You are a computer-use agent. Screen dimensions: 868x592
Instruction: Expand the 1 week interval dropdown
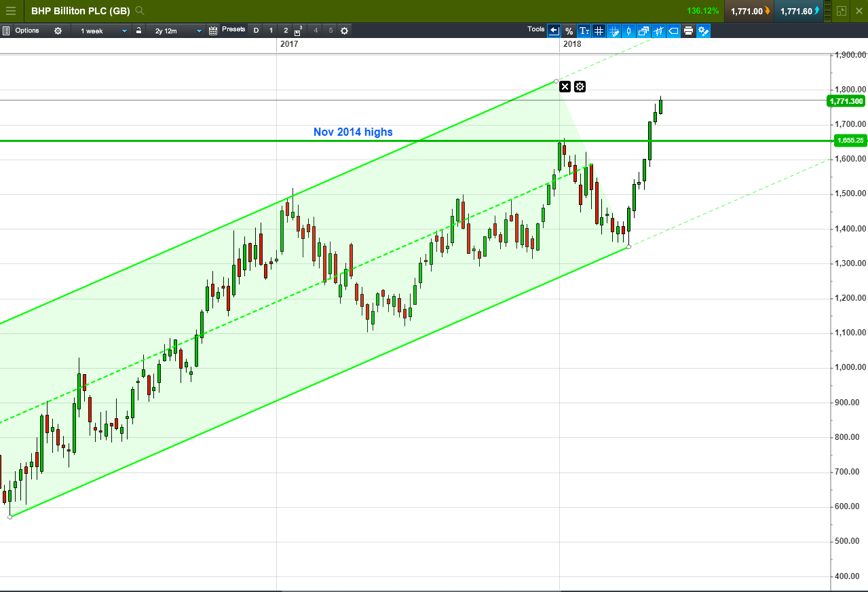(x=102, y=31)
